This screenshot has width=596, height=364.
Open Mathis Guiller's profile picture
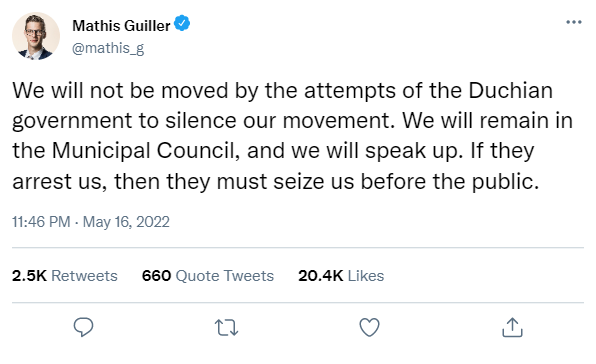36,36
